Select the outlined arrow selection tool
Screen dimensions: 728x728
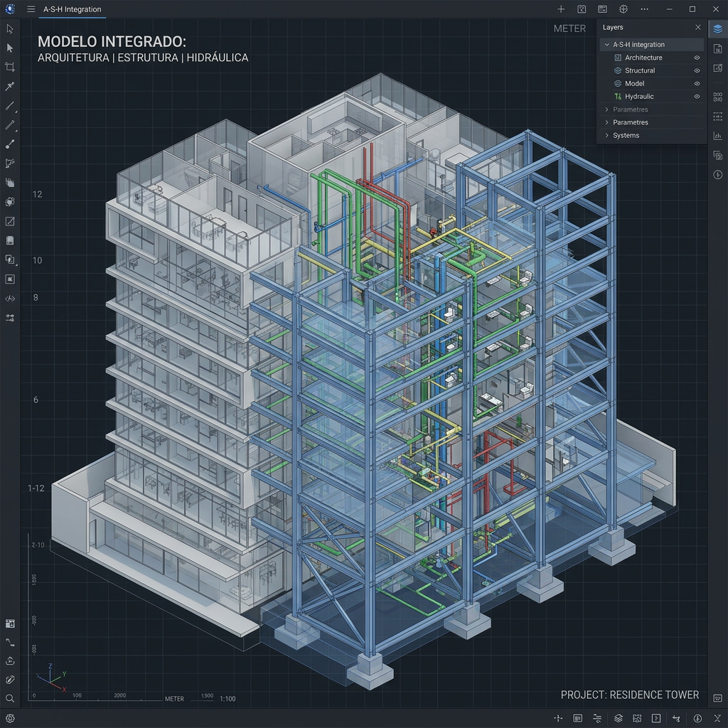coord(10,28)
